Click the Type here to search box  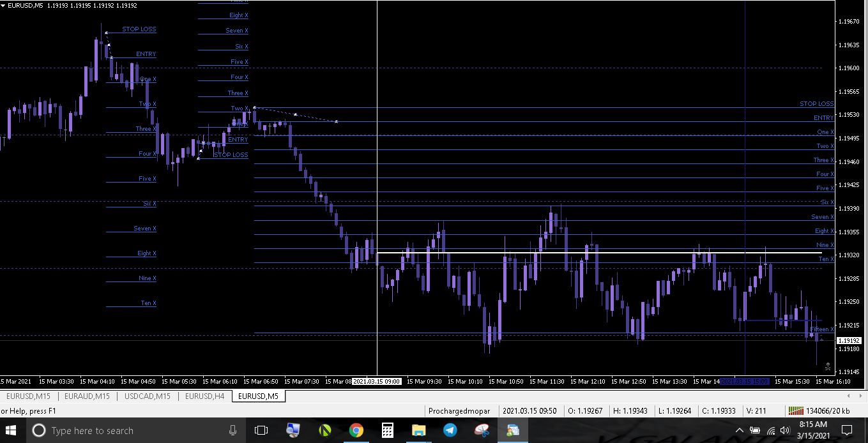coord(137,430)
